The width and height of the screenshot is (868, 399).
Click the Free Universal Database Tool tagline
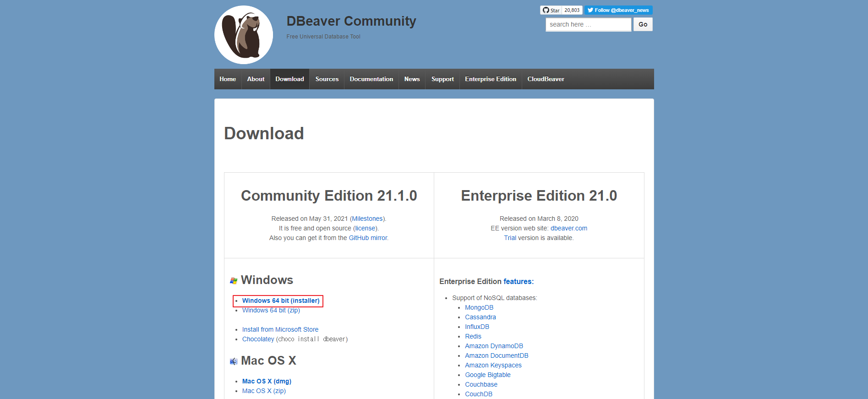pyautogui.click(x=323, y=37)
